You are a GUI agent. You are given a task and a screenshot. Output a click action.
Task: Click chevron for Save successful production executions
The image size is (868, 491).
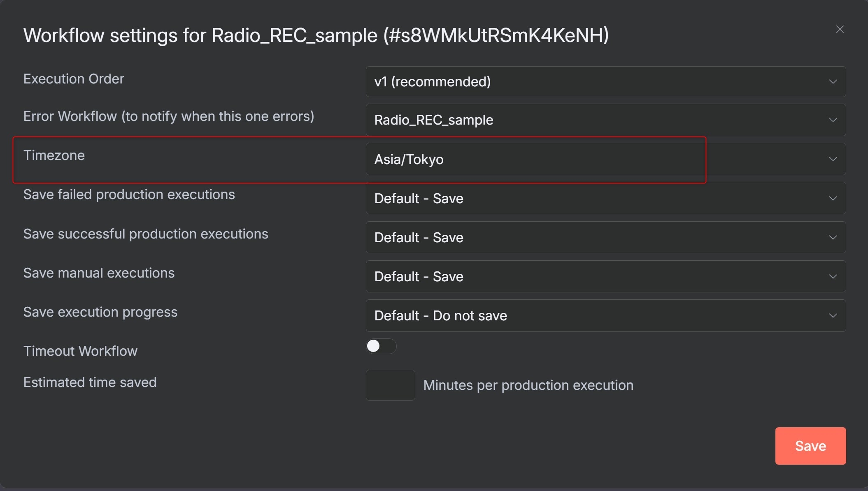pos(833,237)
